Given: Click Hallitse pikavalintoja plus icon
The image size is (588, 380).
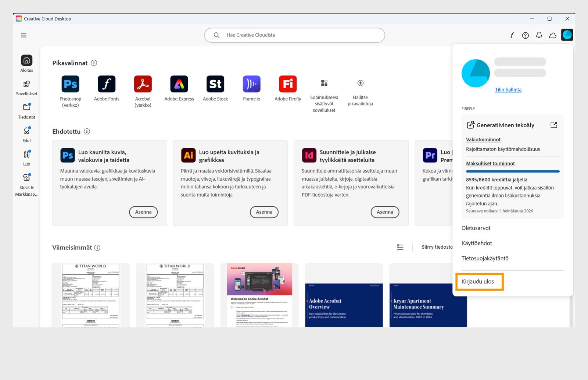Looking at the screenshot, I should 361,83.
